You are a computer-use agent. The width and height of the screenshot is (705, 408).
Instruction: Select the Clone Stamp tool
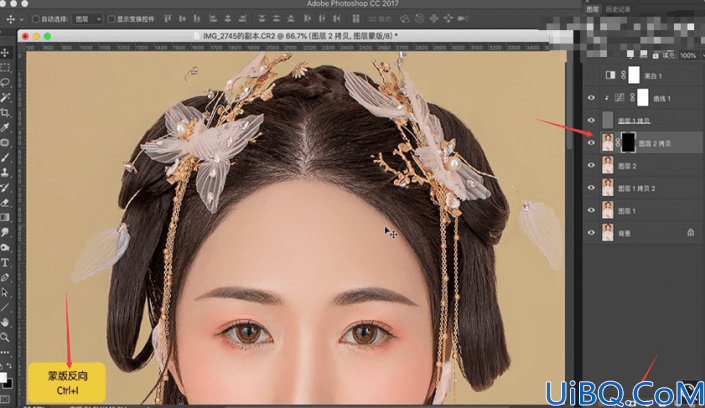5,172
